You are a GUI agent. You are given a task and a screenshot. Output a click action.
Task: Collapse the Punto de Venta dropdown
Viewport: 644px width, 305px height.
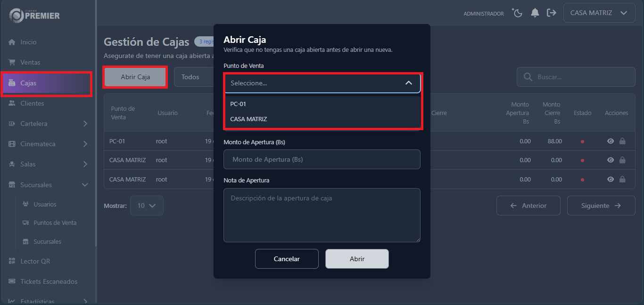coord(408,83)
